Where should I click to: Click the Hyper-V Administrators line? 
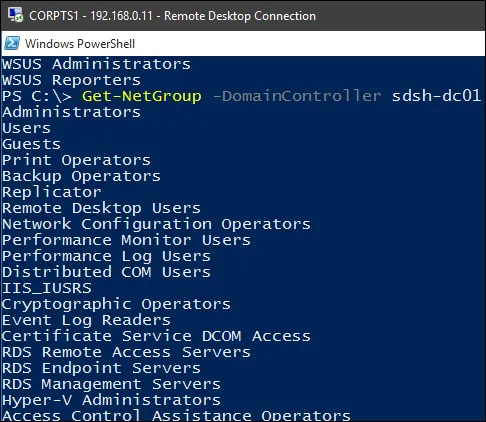pyautogui.click(x=111, y=400)
